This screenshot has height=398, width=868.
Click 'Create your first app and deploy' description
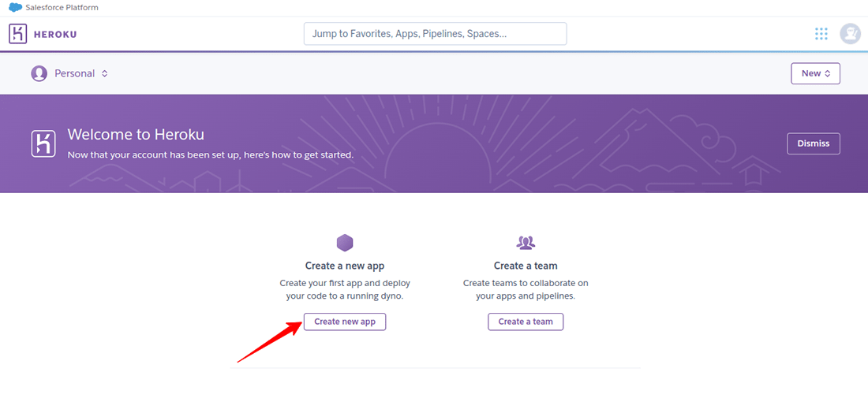[345, 290]
